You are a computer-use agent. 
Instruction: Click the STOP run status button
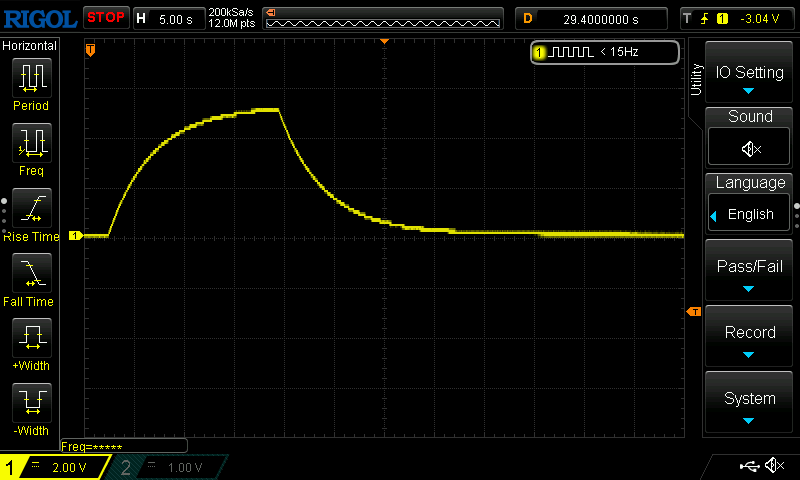105,17
